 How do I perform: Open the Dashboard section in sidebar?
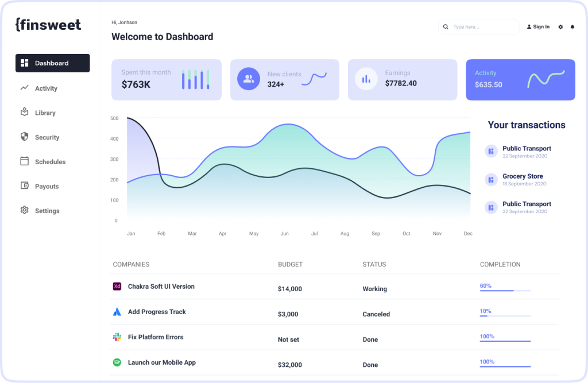point(52,63)
